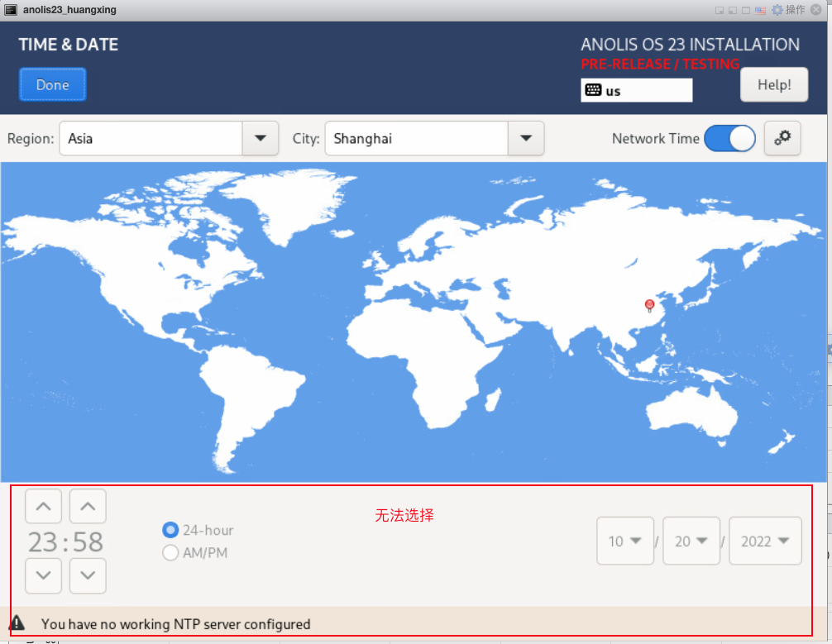Increase the minutes with the up arrow
832x644 pixels.
coord(88,506)
